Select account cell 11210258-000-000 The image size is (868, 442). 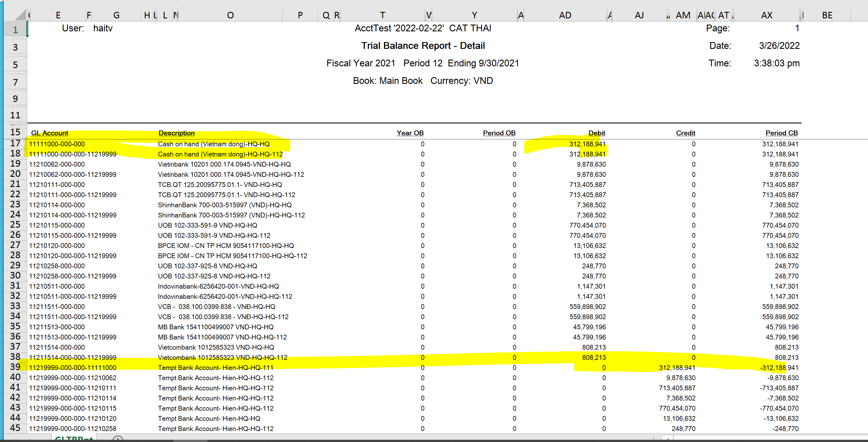(57, 266)
